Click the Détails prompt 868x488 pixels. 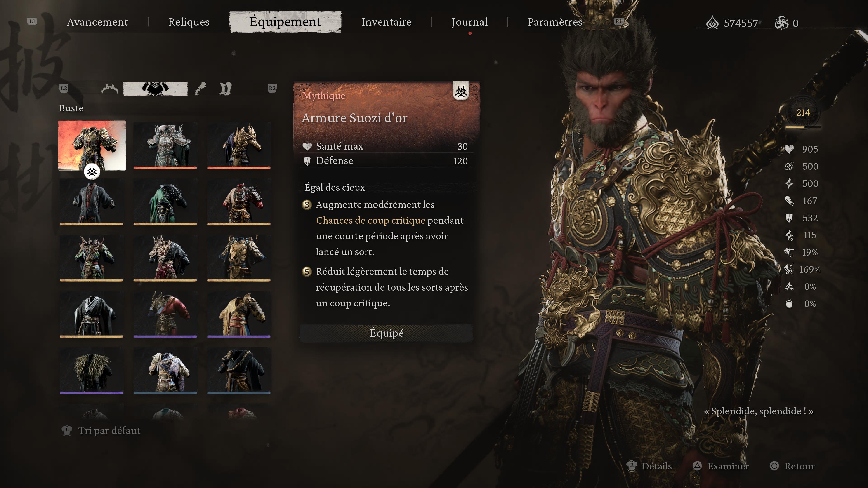coord(649,466)
